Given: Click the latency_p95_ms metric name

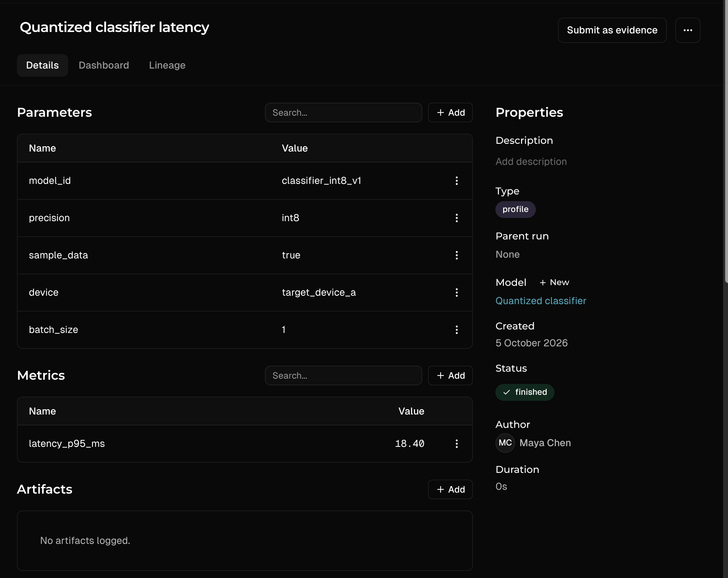Looking at the screenshot, I should [x=67, y=444].
